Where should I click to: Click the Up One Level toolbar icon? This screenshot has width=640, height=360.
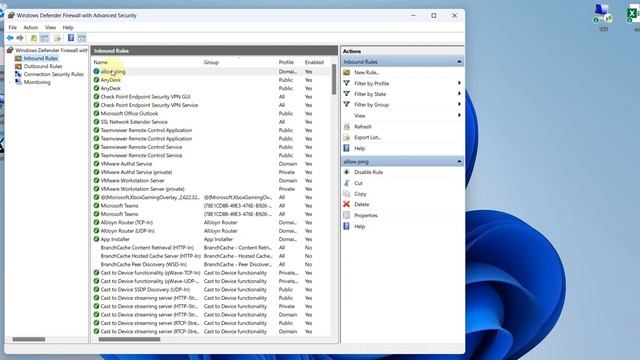[33, 38]
